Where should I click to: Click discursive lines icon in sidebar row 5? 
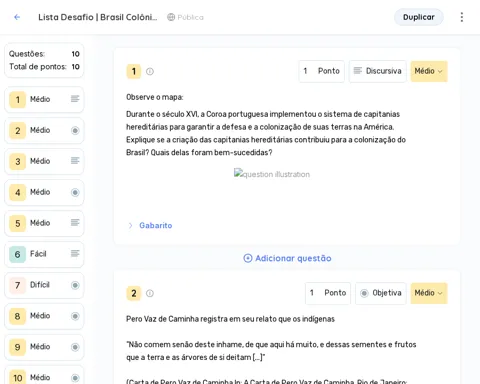(75, 223)
